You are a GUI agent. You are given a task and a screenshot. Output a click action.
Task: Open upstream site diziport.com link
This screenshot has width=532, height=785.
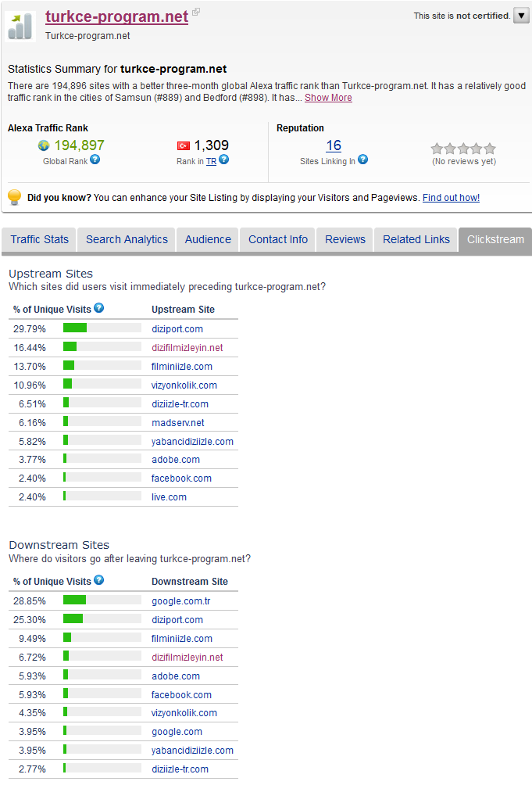[x=177, y=329]
